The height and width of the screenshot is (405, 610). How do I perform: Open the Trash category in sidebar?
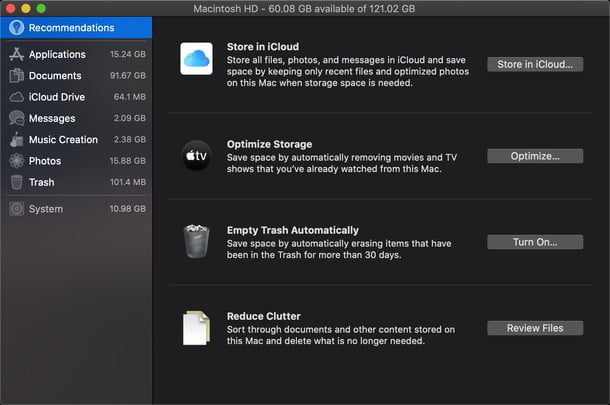[x=42, y=182]
